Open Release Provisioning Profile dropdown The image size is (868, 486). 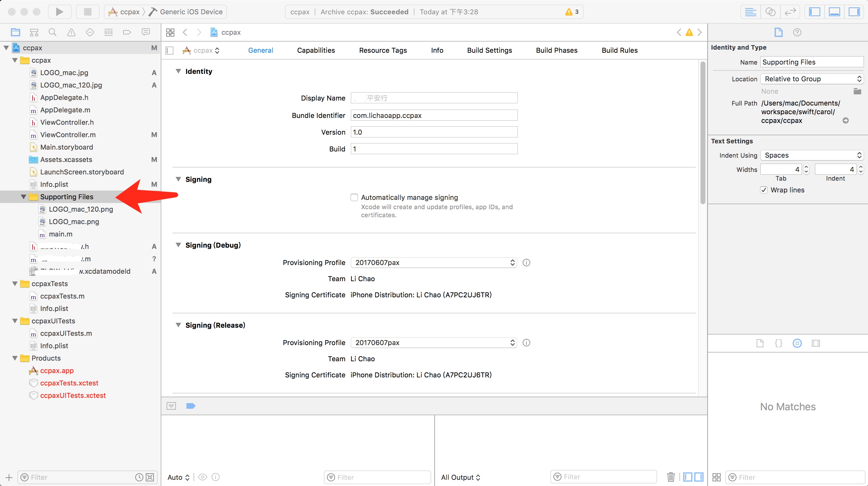pyautogui.click(x=434, y=343)
